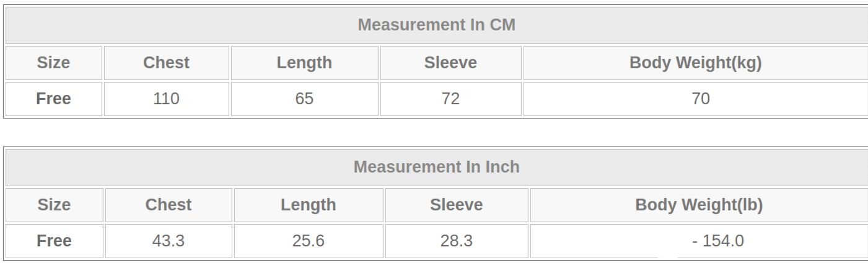Select the Chest header in the Inch table
This screenshot has width=868, height=270.
(x=169, y=205)
